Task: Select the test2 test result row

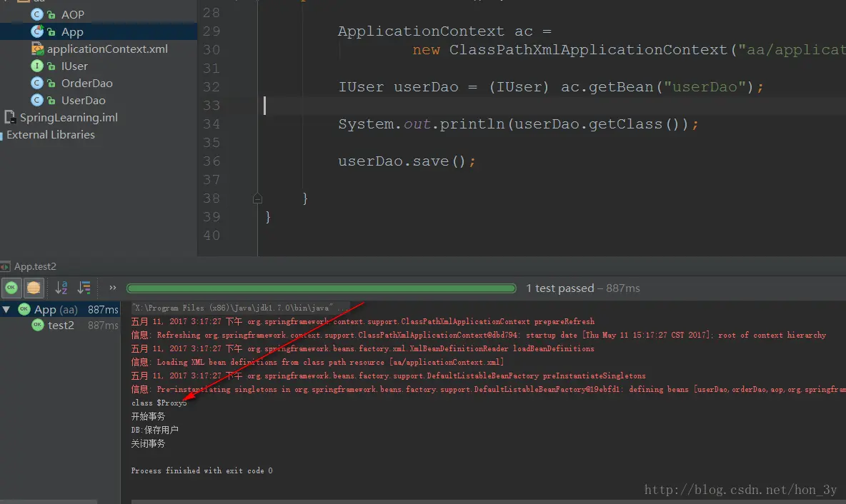Action: tap(60, 325)
